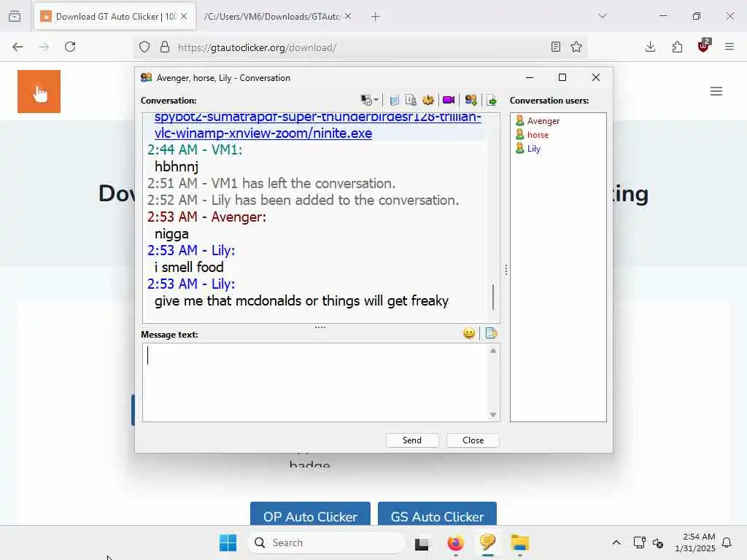Click the vertical splitter handle beside users list
The height and width of the screenshot is (560, 747).
pyautogui.click(x=506, y=270)
